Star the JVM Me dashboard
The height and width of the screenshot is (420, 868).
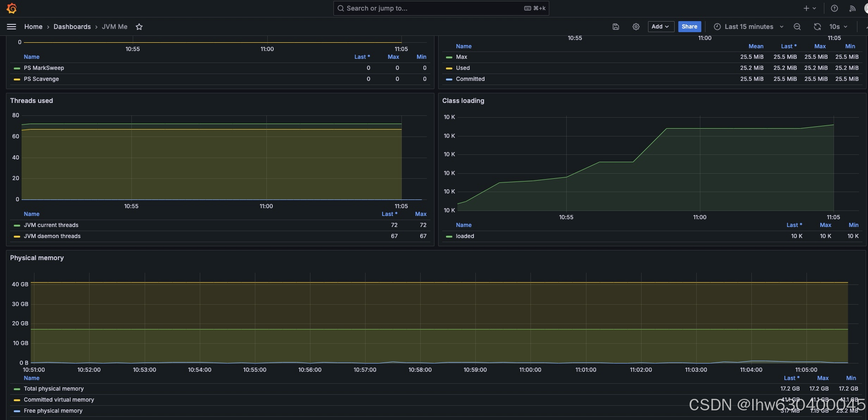pyautogui.click(x=139, y=27)
